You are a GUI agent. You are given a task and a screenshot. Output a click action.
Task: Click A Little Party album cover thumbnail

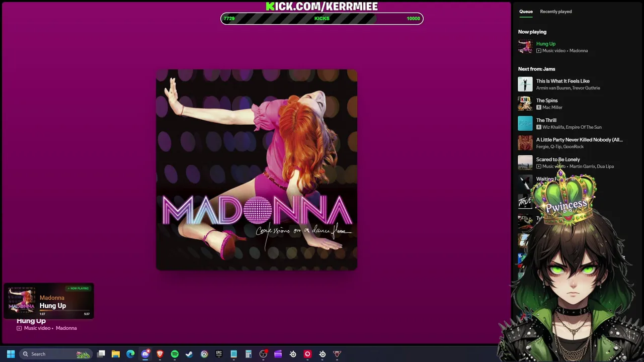pos(525,143)
